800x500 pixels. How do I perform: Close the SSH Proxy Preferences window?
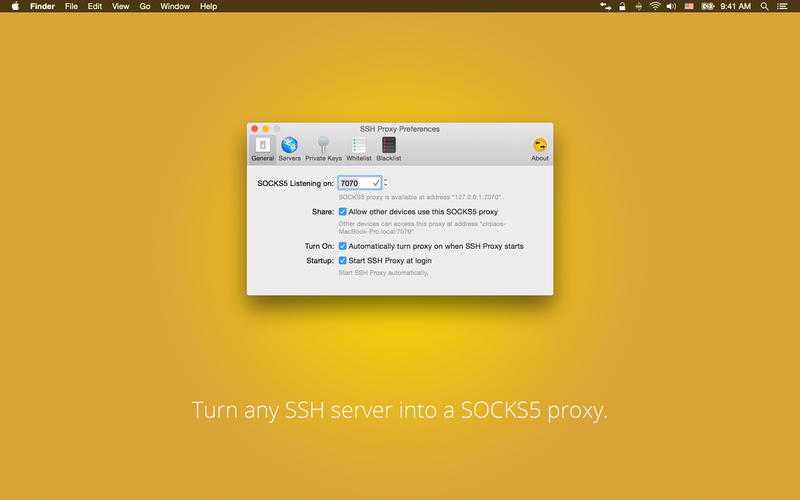[255, 129]
